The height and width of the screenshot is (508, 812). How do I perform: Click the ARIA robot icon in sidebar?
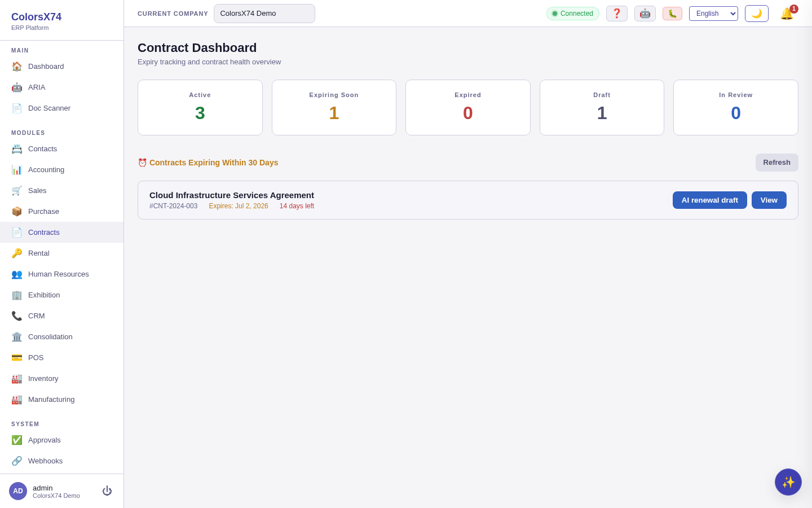[x=17, y=87]
